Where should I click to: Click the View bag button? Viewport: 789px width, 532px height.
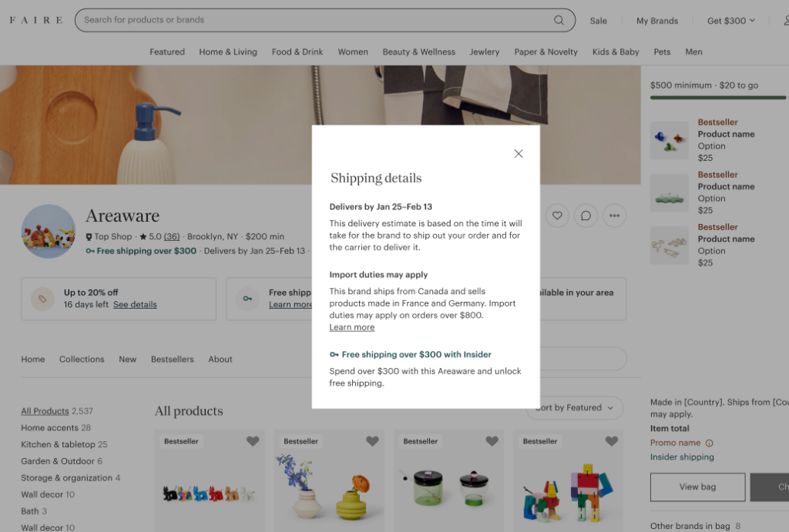[697, 487]
